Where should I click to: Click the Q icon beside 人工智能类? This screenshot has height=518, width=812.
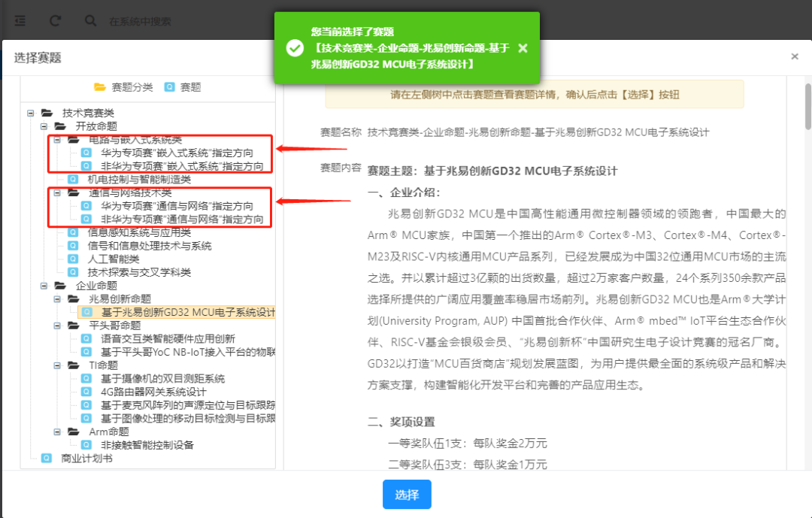point(73,259)
